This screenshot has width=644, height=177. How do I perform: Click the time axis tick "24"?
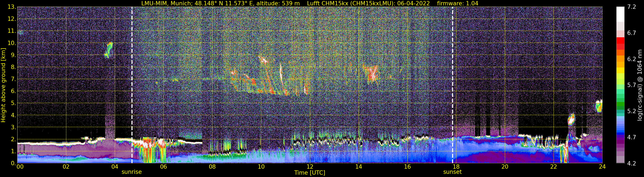pos(602,167)
